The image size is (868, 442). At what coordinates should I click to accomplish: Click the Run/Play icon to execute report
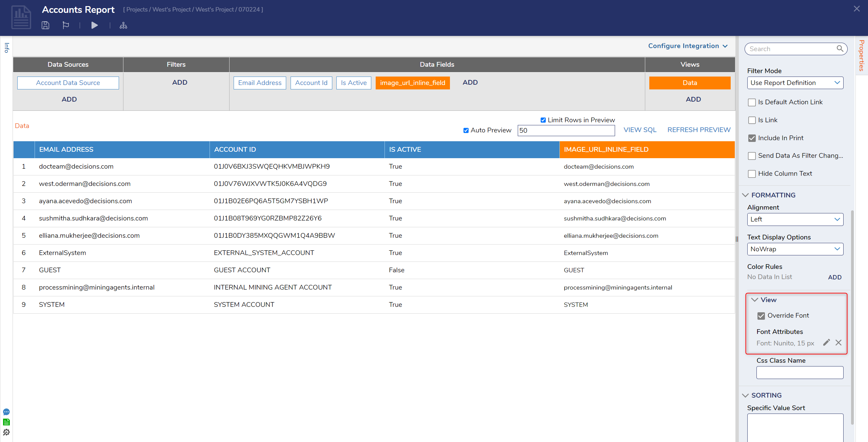coord(95,25)
